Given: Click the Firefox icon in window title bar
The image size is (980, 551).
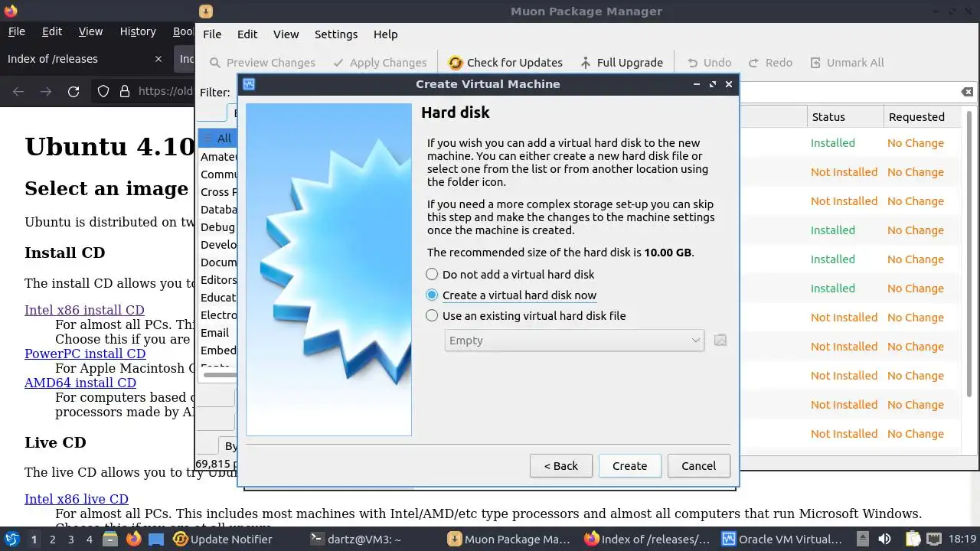Looking at the screenshot, I should tap(10, 11).
